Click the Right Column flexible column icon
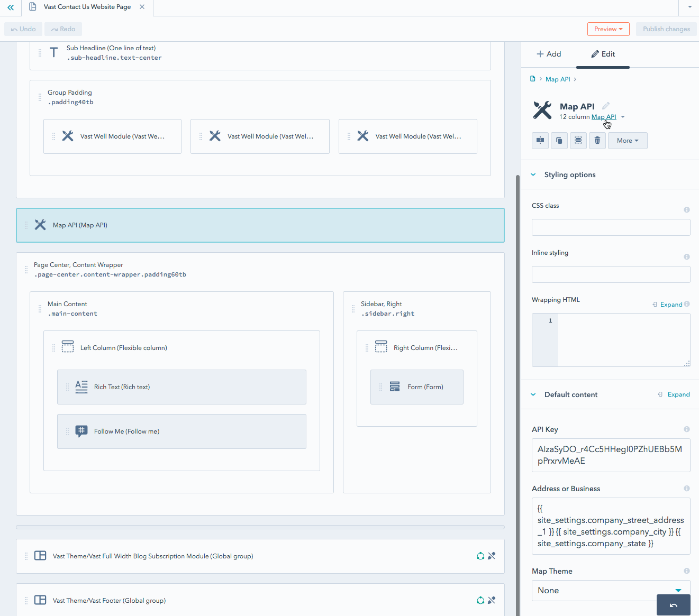Screen dimensions: 699x616 coord(381,347)
